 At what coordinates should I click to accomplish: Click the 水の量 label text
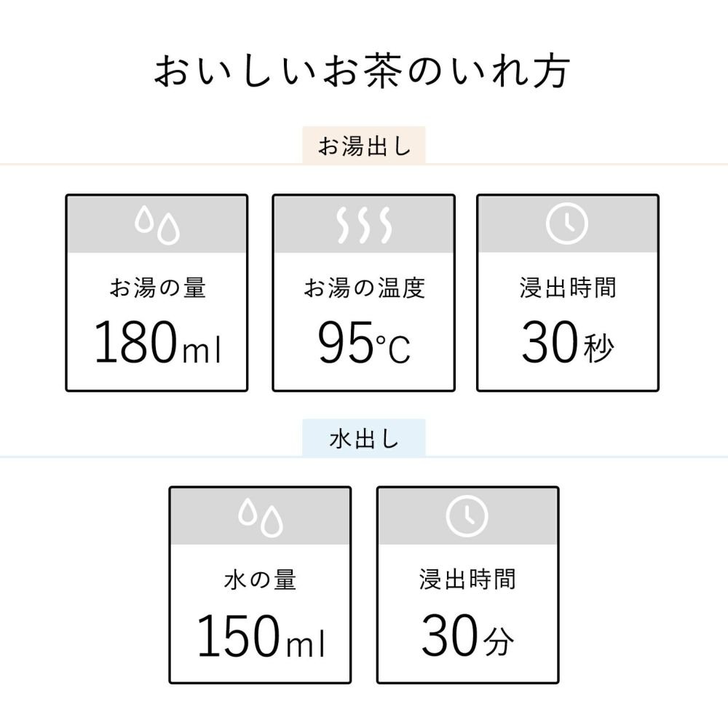[260, 580]
